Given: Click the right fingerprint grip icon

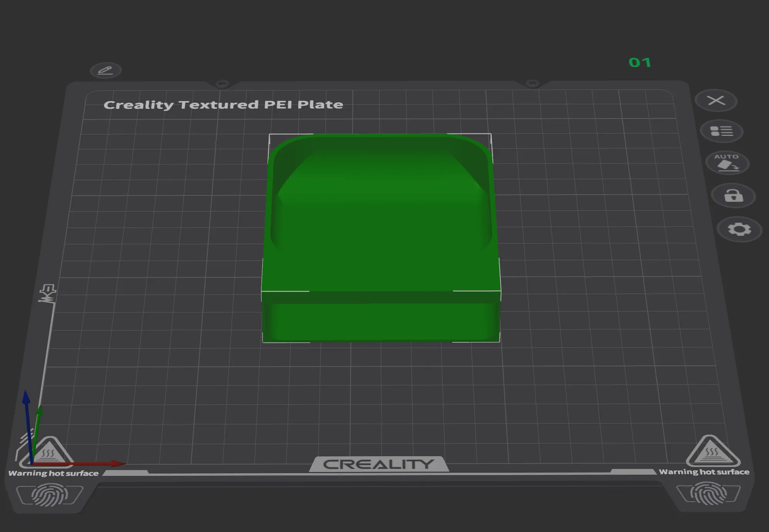Looking at the screenshot, I should [708, 494].
